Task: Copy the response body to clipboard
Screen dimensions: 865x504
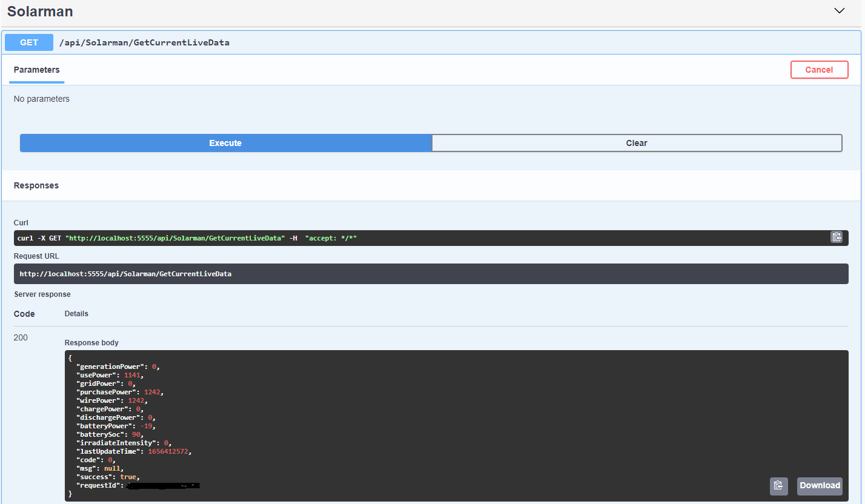Action: point(778,486)
